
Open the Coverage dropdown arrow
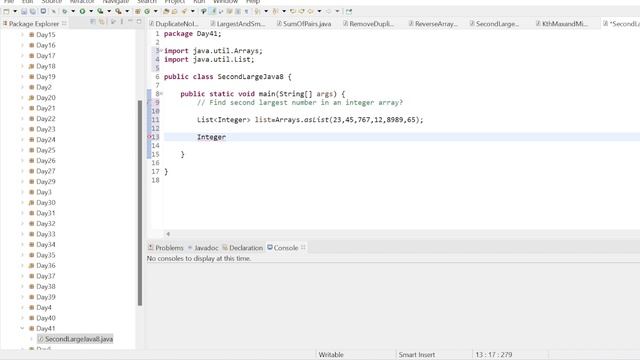tap(109, 11)
